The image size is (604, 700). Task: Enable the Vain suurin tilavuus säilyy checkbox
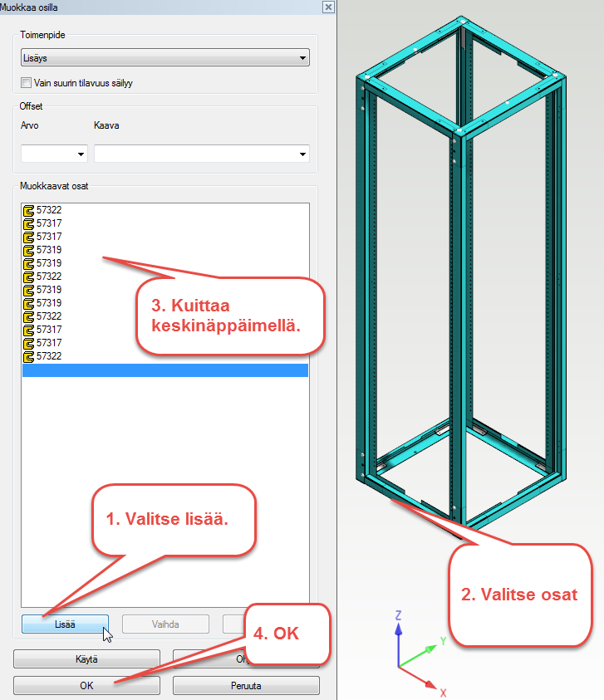pos(27,82)
